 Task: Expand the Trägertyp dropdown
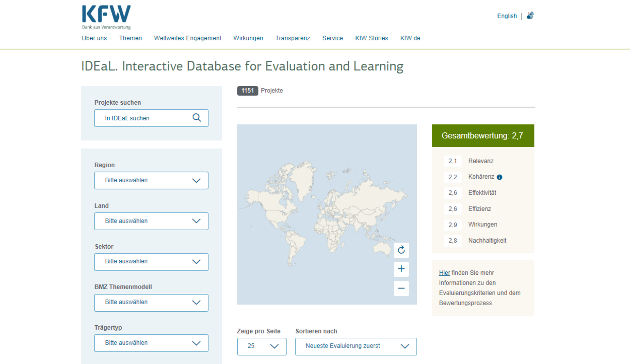[x=151, y=343]
